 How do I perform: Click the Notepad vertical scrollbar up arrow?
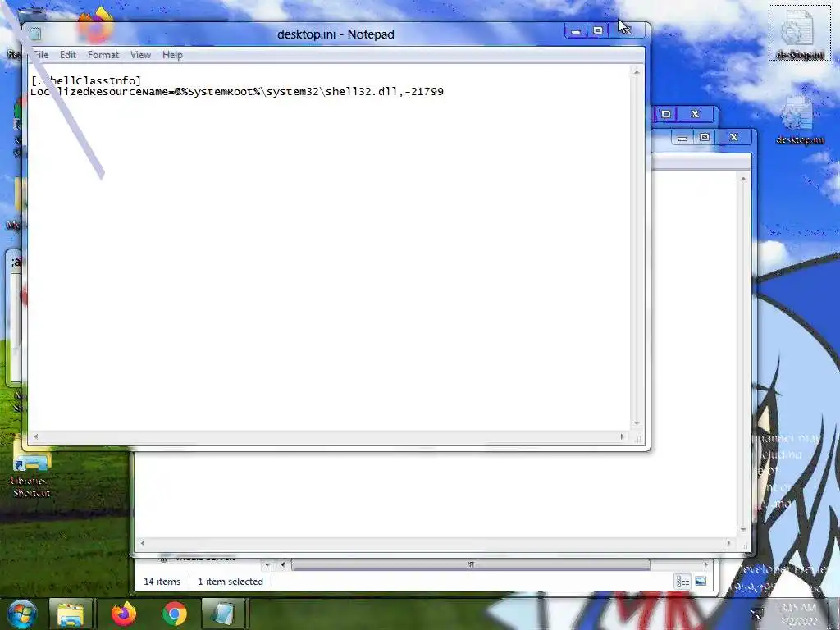click(x=637, y=71)
